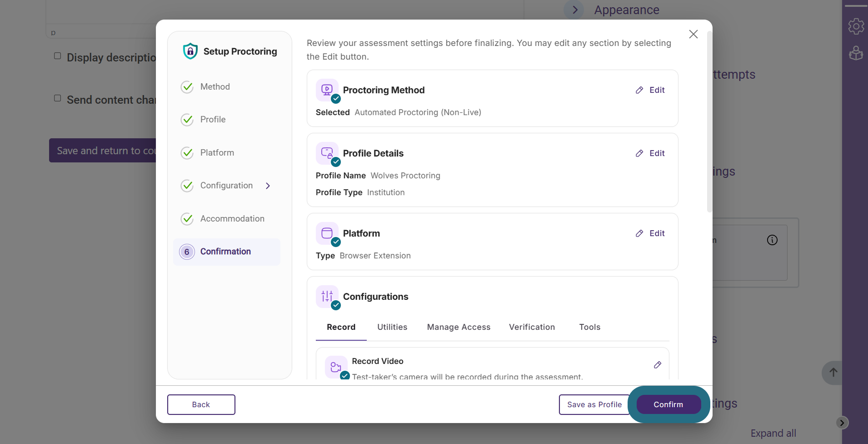
Task: Click the Accommodation step checkmark icon
Action: [x=187, y=219]
